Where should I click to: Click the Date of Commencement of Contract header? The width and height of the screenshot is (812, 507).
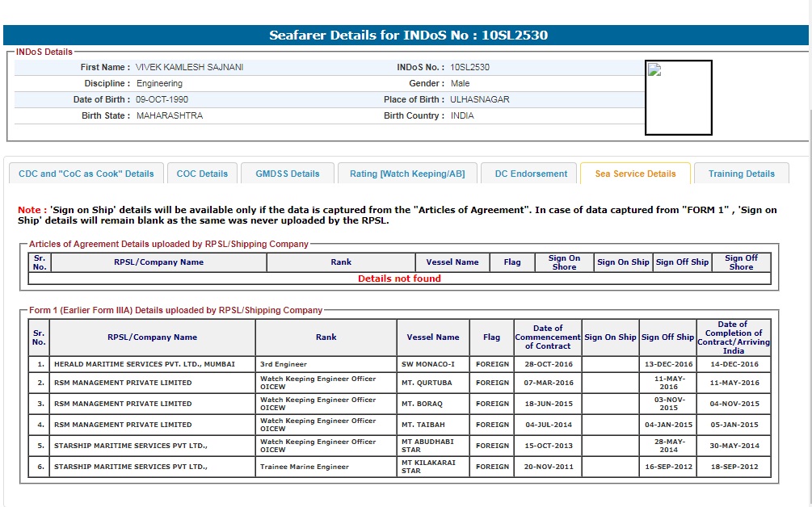(x=548, y=337)
